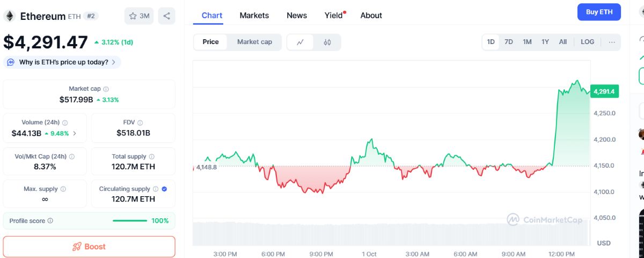Open the News tab
This screenshot has width=644, height=258.
coord(297,15)
